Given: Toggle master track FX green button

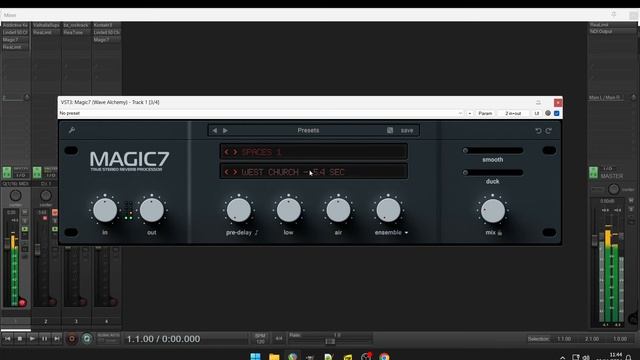Looking at the screenshot, I should click(593, 172).
